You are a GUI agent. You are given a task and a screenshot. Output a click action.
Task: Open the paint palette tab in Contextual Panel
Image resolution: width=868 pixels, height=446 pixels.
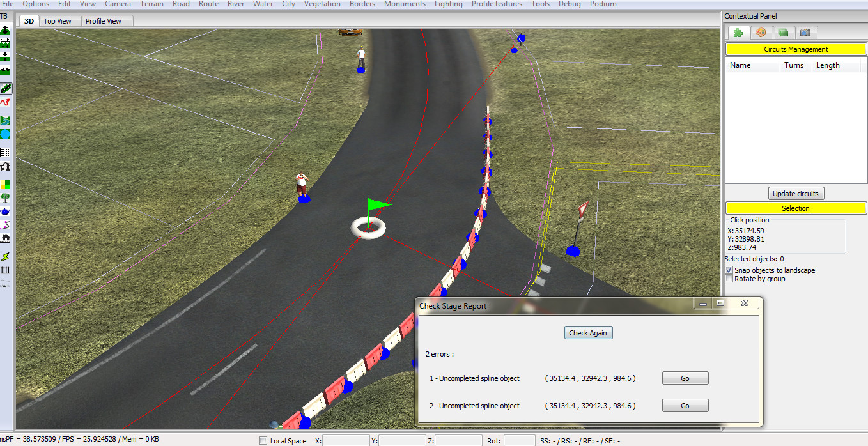761,33
